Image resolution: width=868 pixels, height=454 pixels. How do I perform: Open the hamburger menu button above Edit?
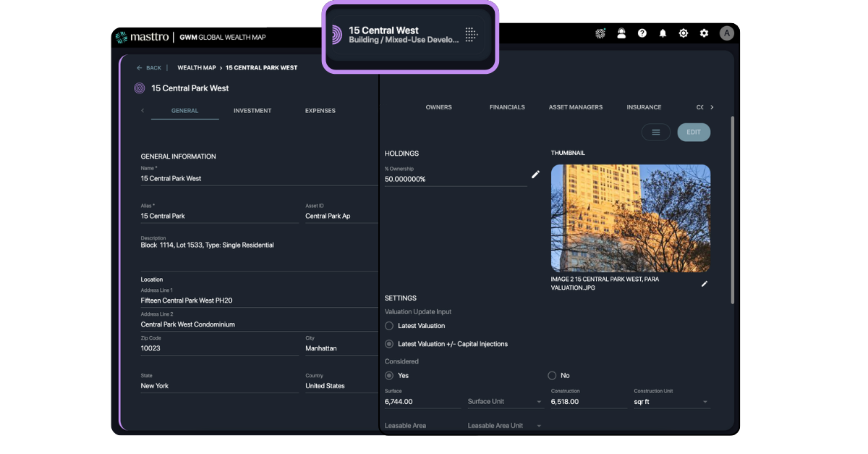click(655, 132)
